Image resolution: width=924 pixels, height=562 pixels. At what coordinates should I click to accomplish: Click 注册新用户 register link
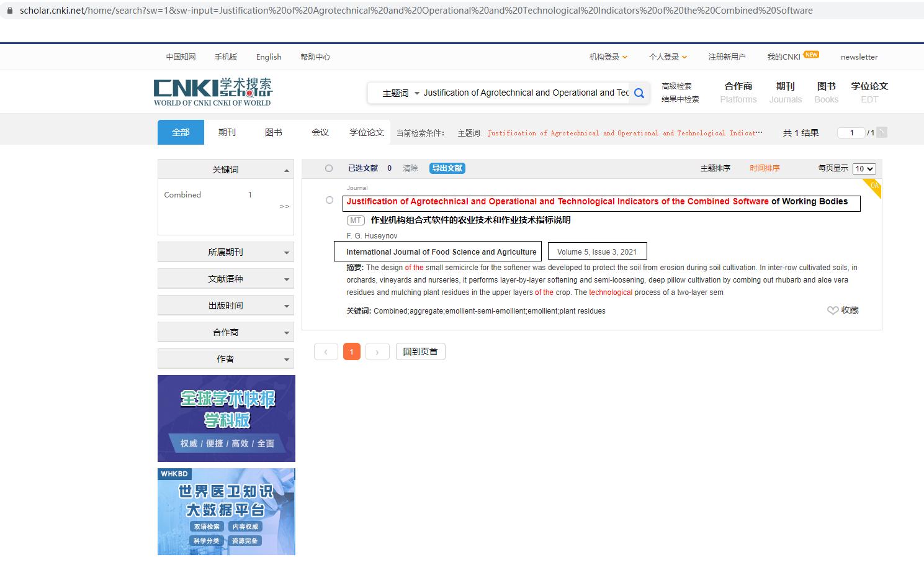point(727,57)
